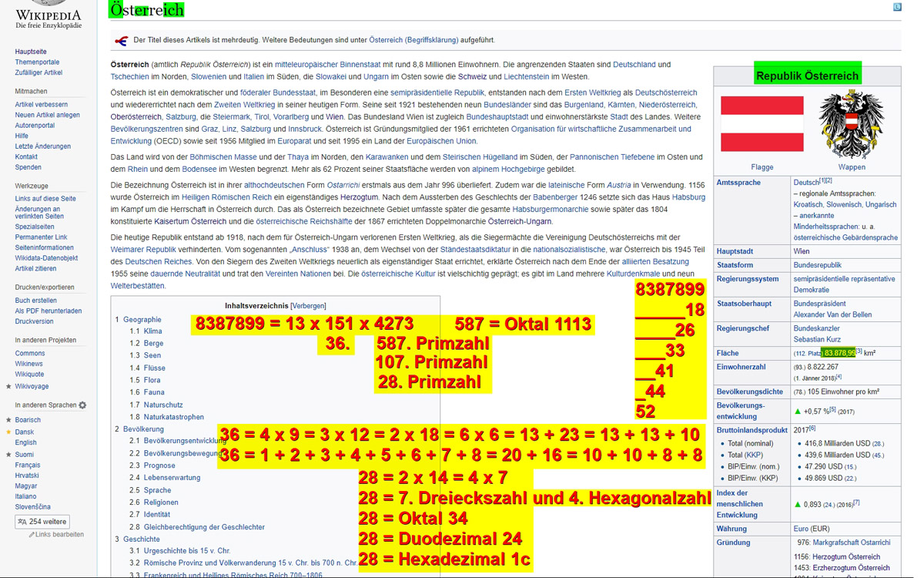Open Druckversion link
The height and width of the screenshot is (578, 924).
pos(35,321)
